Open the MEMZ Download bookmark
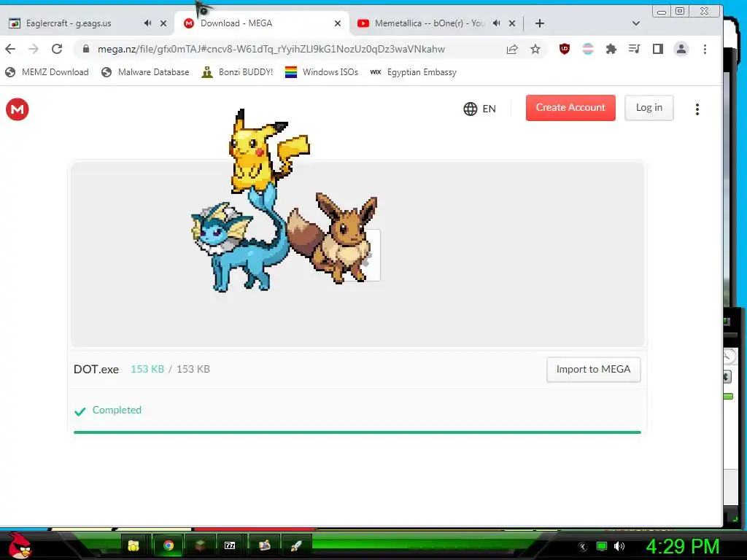 point(47,72)
